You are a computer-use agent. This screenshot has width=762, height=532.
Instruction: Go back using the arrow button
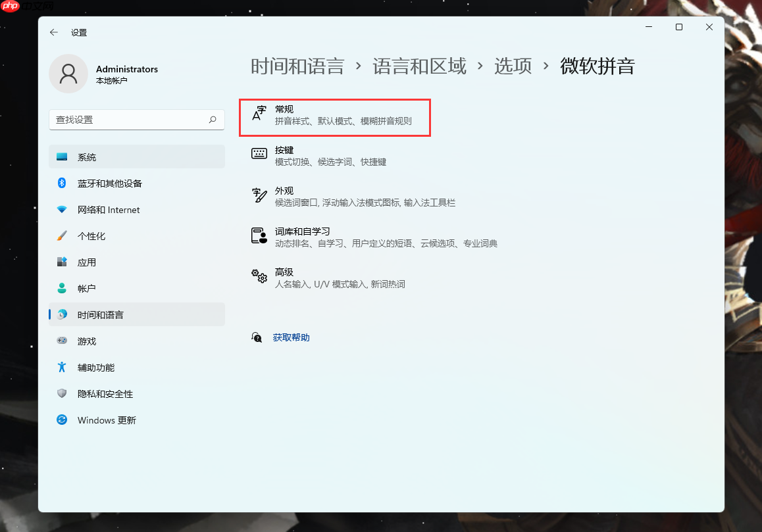click(53, 32)
